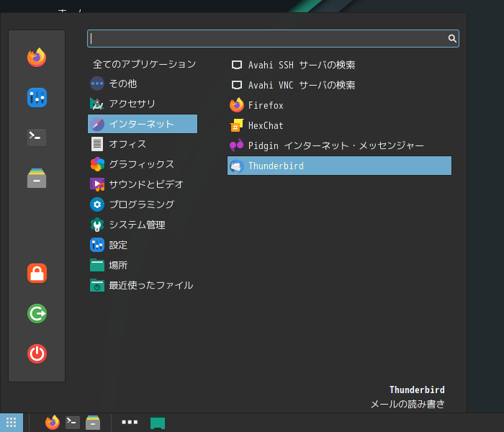The image size is (504, 432).
Task: Click the green window button on taskbar
Action: [158, 423]
